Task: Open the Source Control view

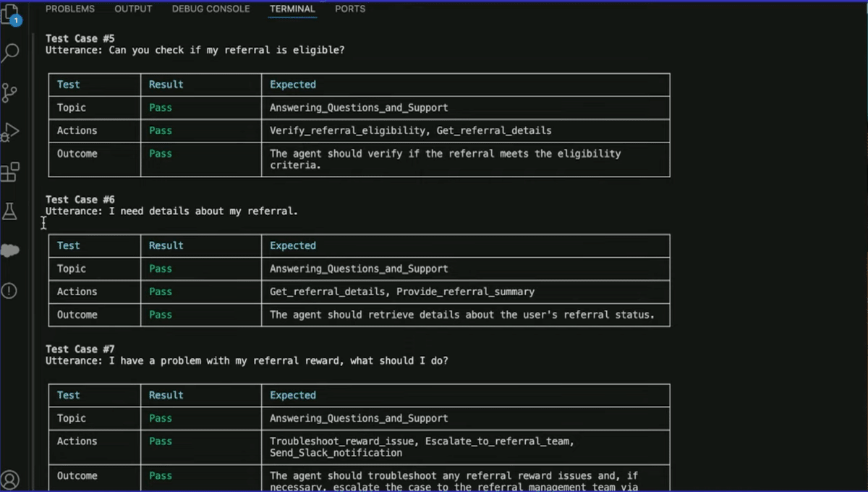Action: [10, 93]
